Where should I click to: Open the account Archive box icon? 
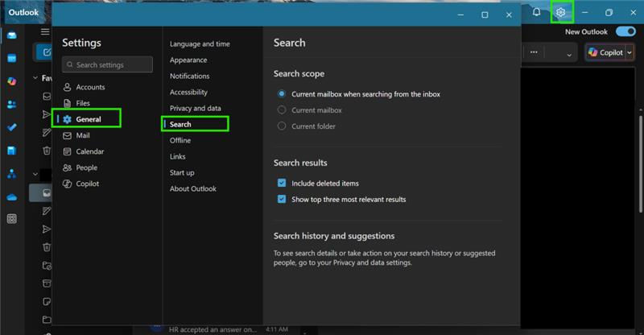coord(47,283)
